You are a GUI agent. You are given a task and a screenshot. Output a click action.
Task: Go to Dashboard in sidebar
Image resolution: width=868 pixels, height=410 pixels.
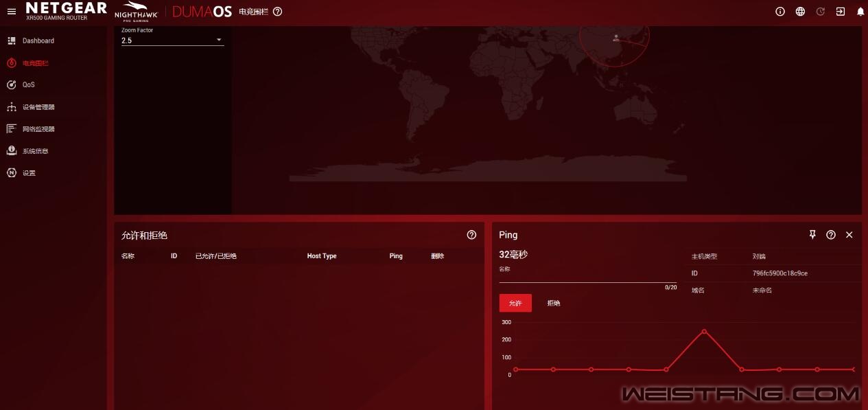pyautogui.click(x=38, y=41)
